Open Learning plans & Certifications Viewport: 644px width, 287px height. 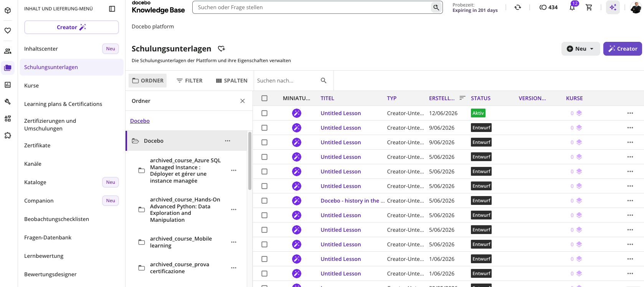(71, 104)
